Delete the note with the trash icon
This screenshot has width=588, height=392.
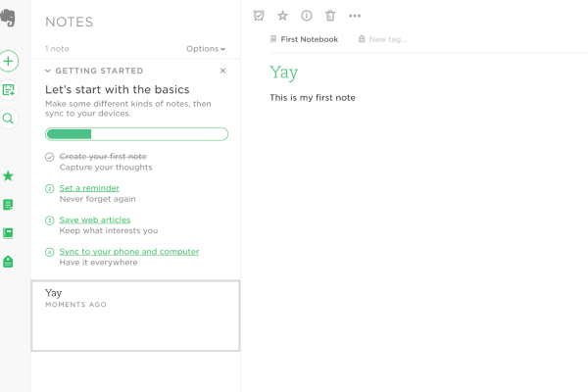(x=330, y=16)
